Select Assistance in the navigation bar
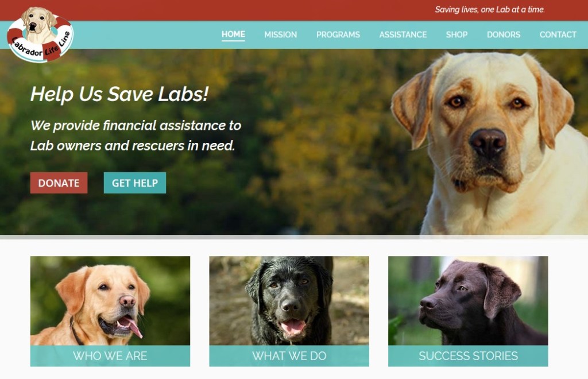This screenshot has width=588, height=379. (403, 35)
